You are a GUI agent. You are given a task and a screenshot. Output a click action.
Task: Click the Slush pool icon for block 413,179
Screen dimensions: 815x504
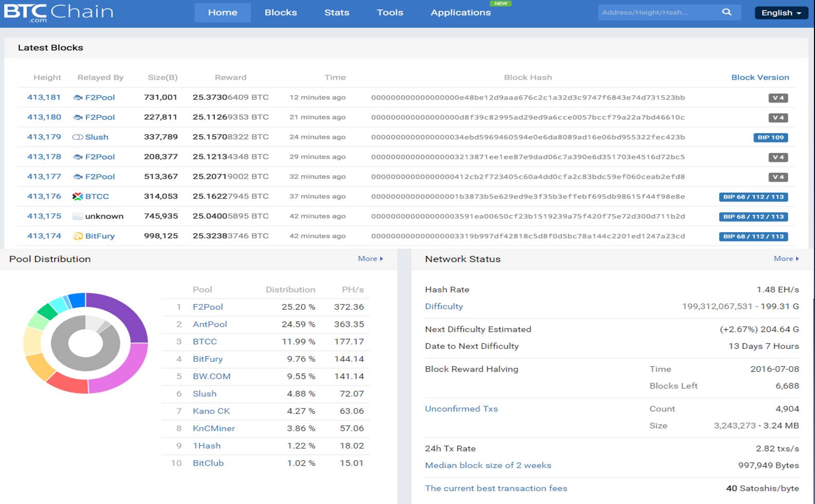(x=78, y=137)
